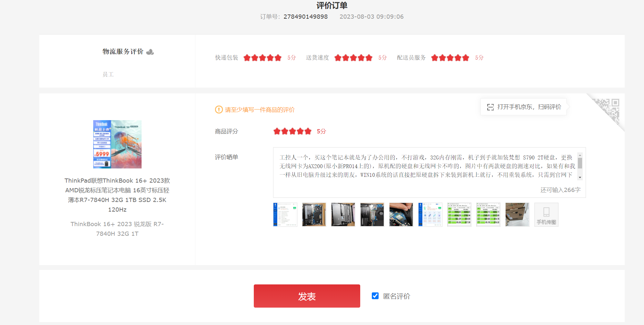This screenshot has height=325, width=644.
Task: Click the fifth star of 快递包装 rating
Action: point(278,58)
